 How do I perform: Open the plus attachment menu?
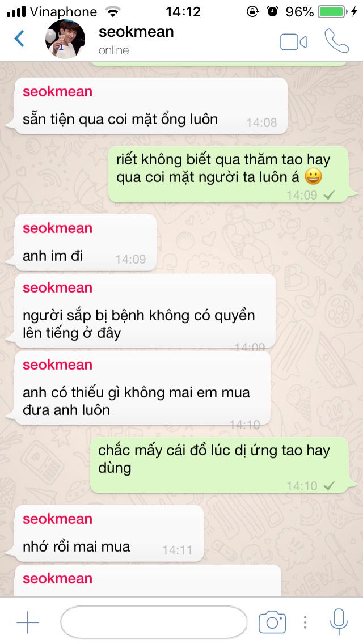(28, 622)
